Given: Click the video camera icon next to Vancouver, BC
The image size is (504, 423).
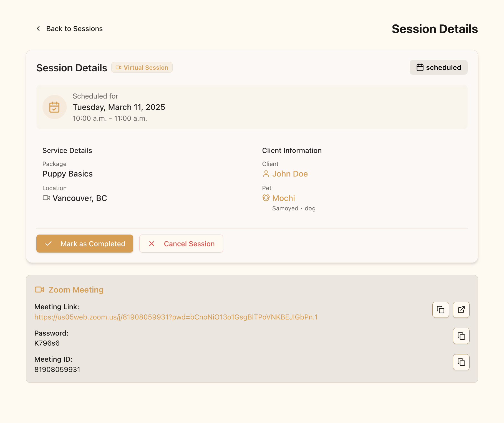Looking at the screenshot, I should click(46, 198).
